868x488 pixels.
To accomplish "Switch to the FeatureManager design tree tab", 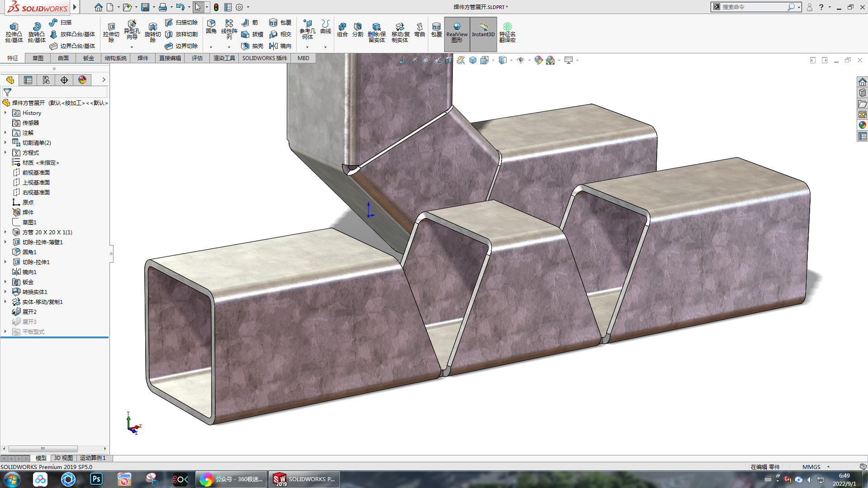I will (x=10, y=80).
